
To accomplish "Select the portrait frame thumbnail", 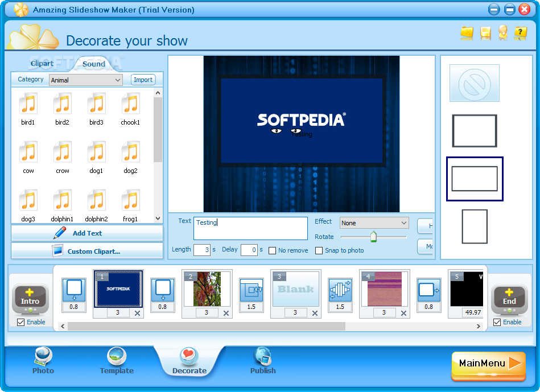I will (474, 226).
